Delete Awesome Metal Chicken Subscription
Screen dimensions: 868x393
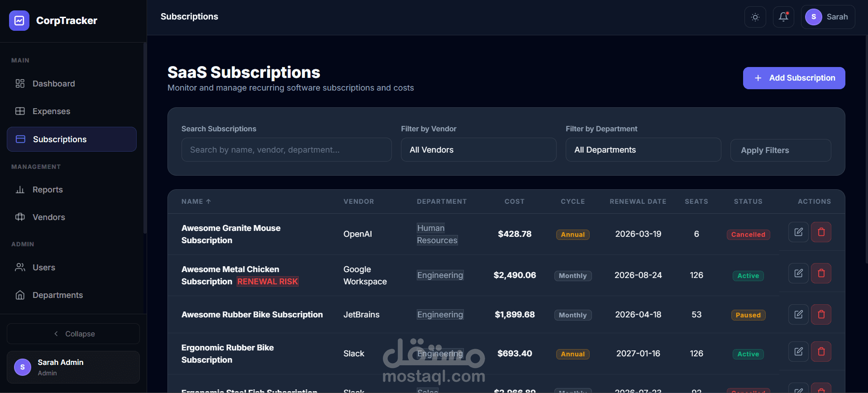coord(821,273)
